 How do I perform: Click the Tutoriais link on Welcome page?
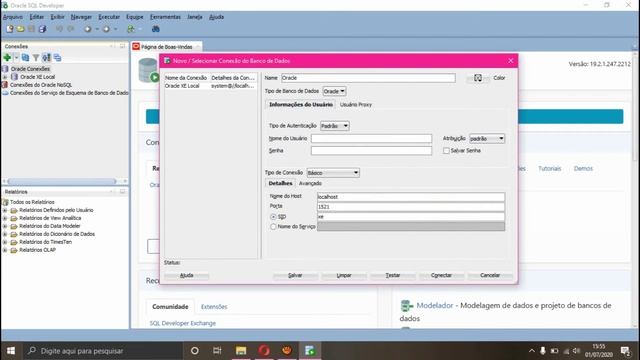point(549,169)
